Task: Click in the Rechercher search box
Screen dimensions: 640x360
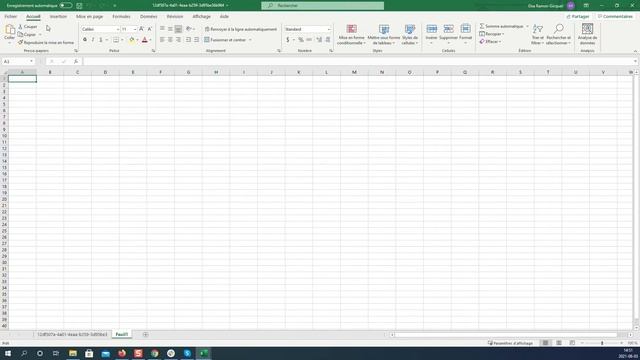Action: pos(322,6)
